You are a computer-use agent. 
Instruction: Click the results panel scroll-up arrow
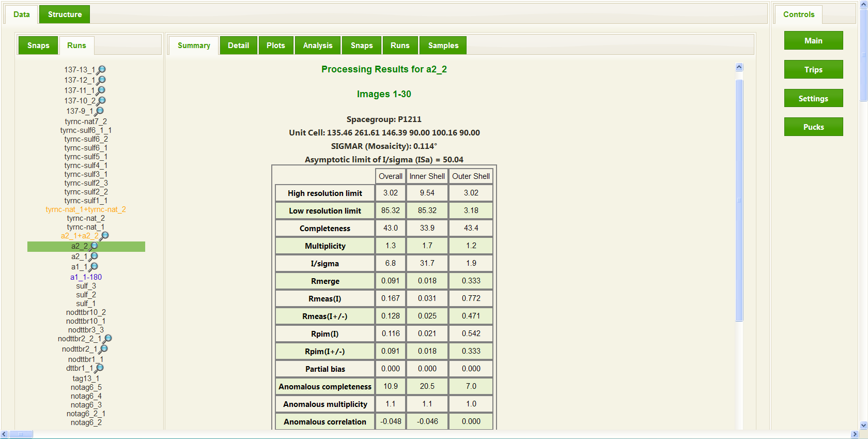(x=739, y=67)
